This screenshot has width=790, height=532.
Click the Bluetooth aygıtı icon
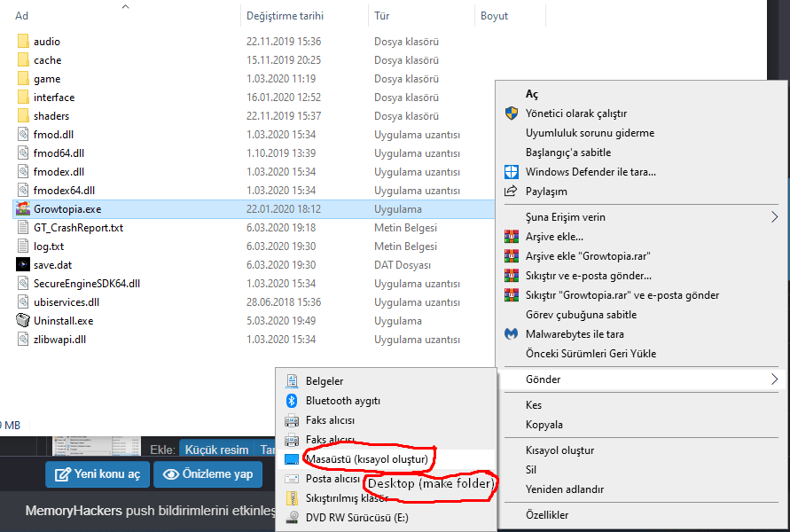(x=292, y=401)
